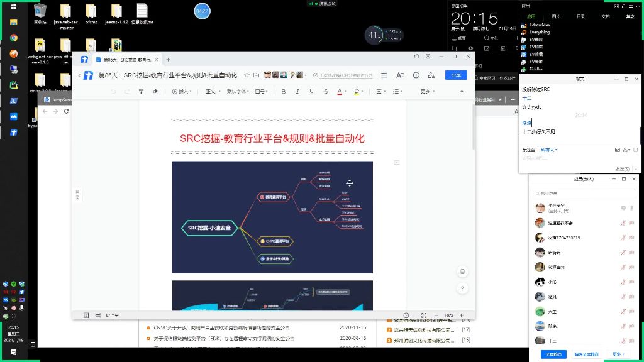Click the blue 分享 share button
This screenshot has width=644, height=362.
[456, 75]
